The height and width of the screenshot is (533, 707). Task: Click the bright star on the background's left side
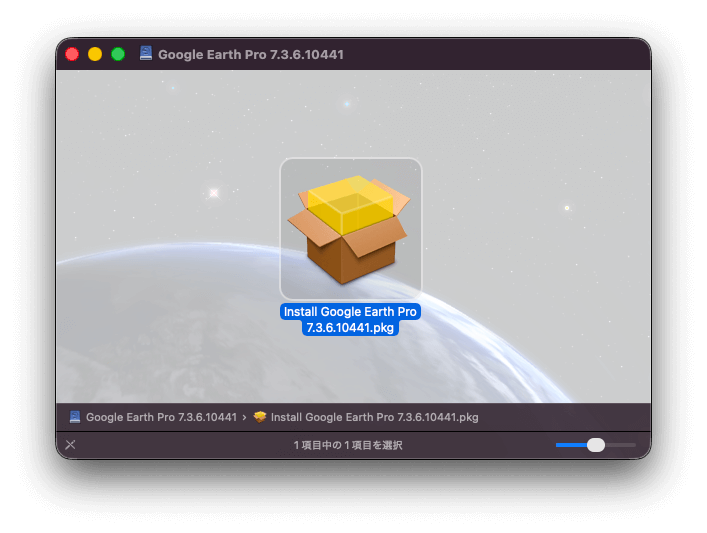[212, 193]
